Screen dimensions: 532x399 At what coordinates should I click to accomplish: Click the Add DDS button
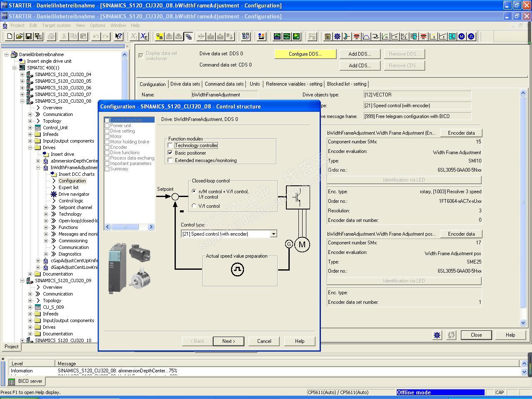[360, 54]
